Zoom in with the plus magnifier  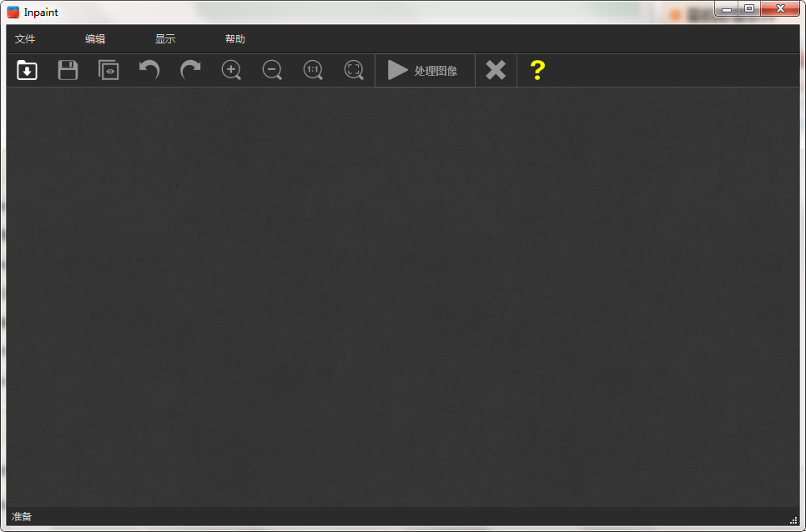tap(231, 70)
